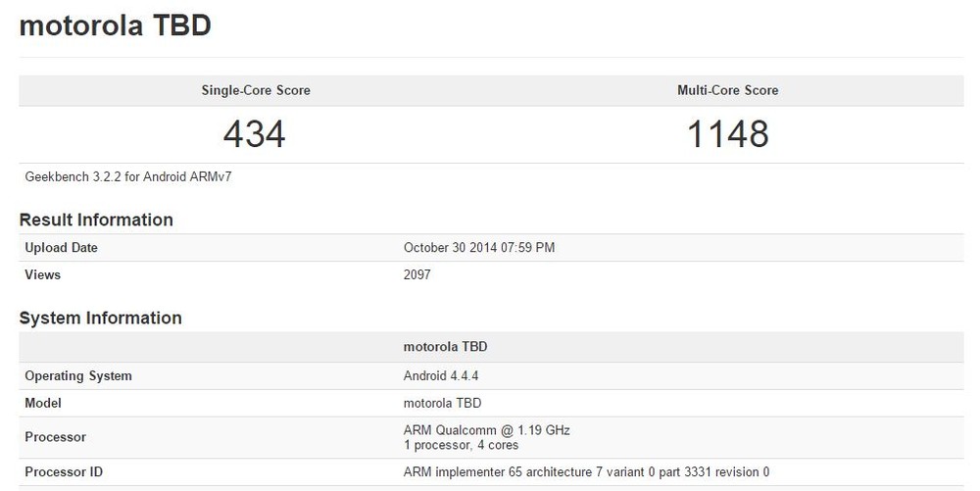The image size is (980, 491).
Task: Select the ARM implementer 65 architecture value
Action: tap(586, 472)
